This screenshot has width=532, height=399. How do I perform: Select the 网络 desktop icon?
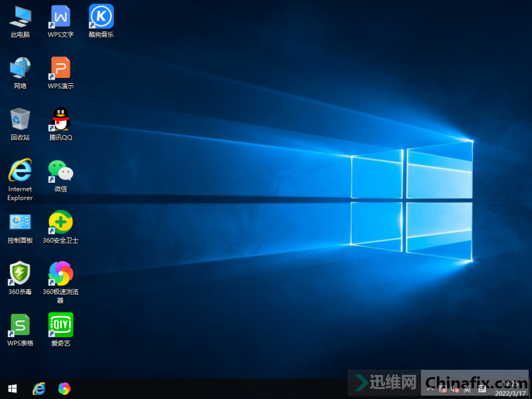click(21, 72)
